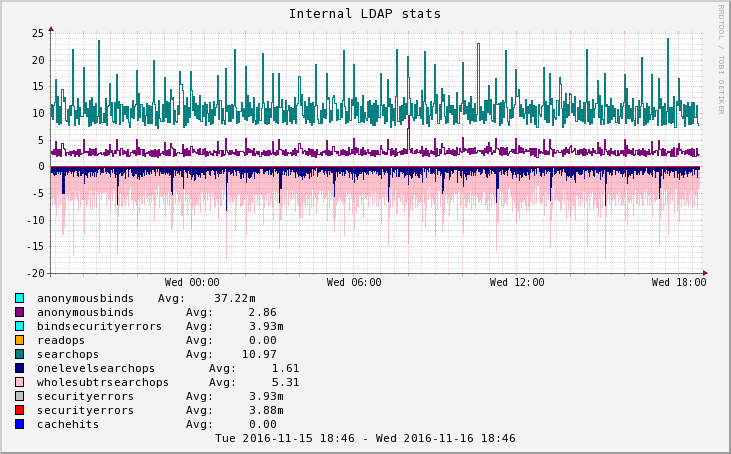Click the teal searchops legend swatch

pyautogui.click(x=19, y=354)
